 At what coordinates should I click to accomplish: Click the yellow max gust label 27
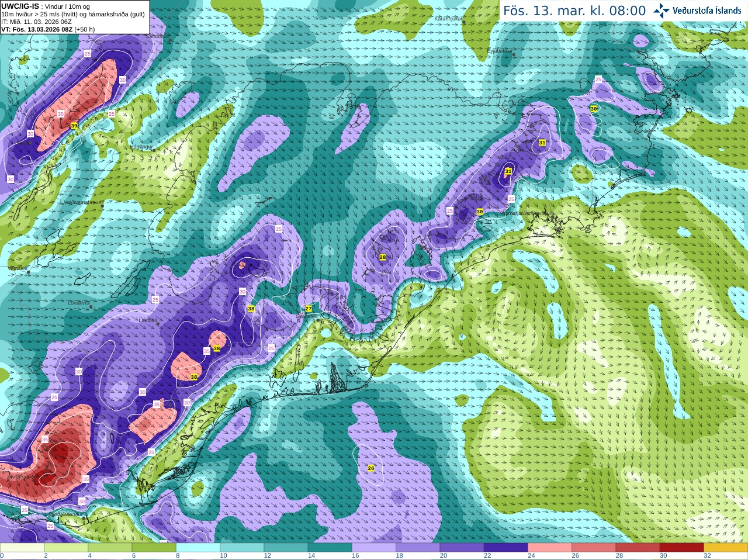309,308
